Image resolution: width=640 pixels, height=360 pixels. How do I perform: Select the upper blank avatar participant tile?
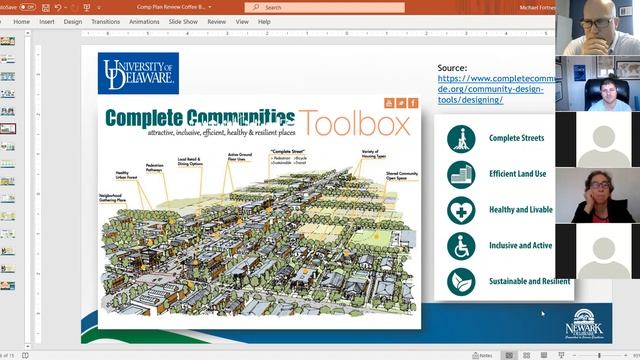click(598, 140)
